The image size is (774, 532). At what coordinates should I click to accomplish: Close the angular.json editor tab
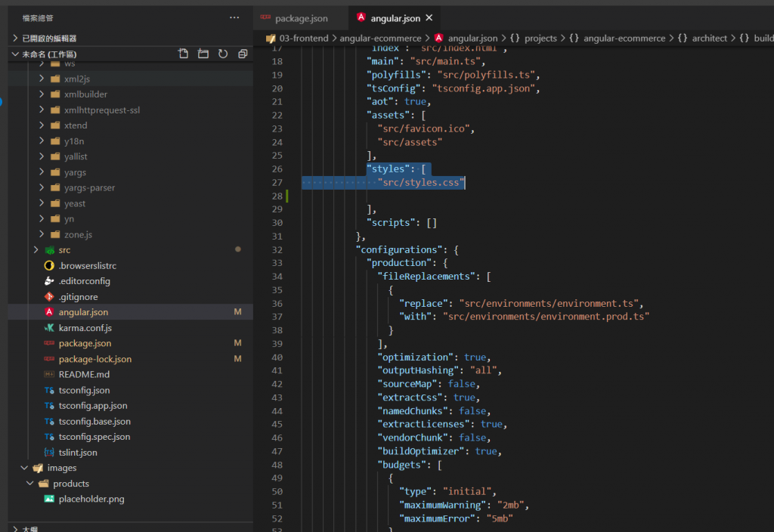click(x=429, y=18)
